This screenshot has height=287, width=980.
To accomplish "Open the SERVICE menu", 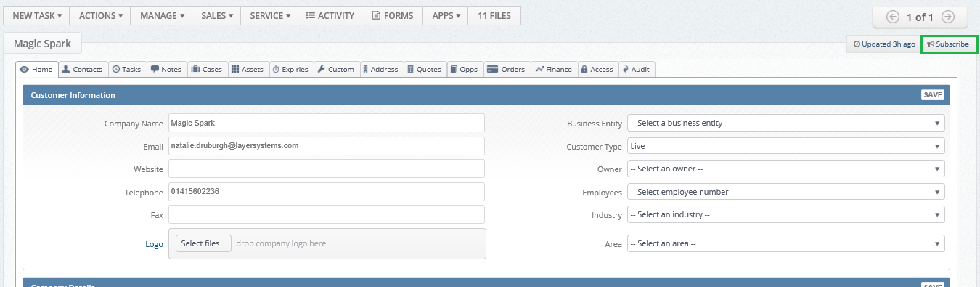I will [270, 15].
